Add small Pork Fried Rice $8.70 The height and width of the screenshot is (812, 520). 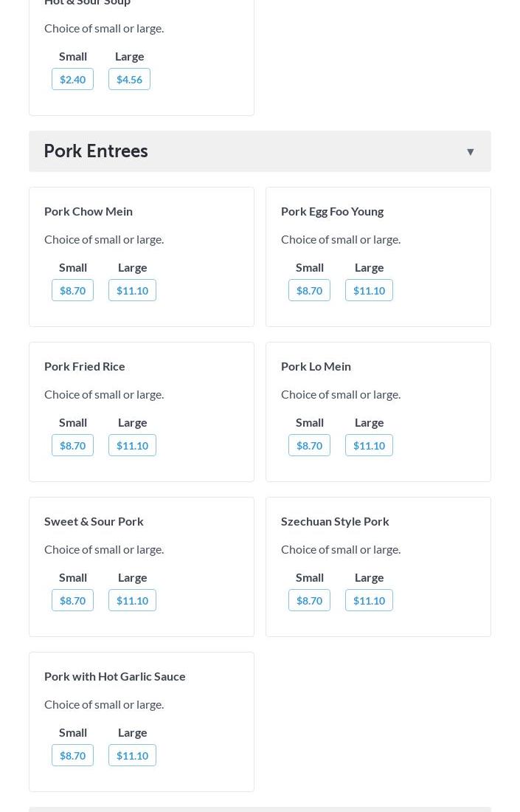point(72,445)
